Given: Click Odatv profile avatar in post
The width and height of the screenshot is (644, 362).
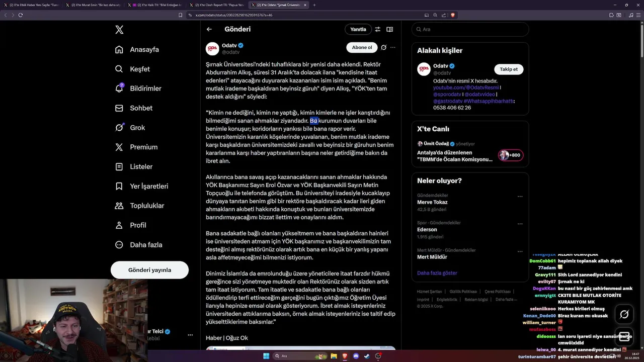Looking at the screenshot, I should [x=212, y=48].
